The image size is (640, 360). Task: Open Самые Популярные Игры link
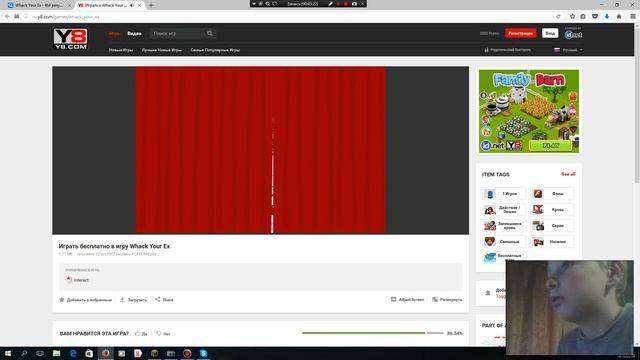pos(215,50)
